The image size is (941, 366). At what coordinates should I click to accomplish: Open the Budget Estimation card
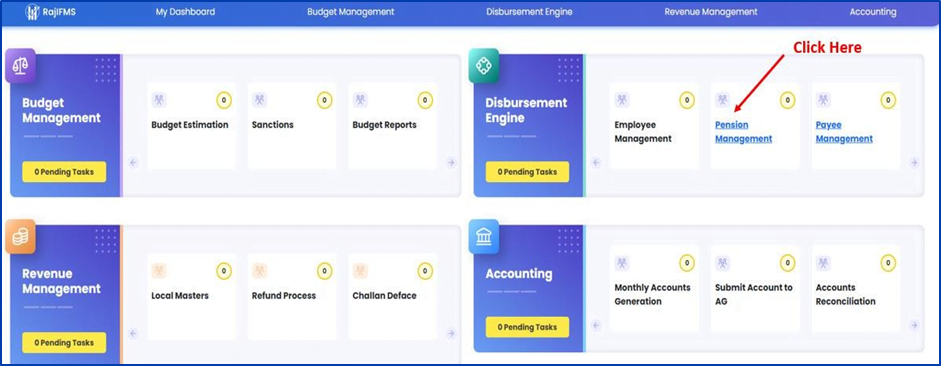191,126
